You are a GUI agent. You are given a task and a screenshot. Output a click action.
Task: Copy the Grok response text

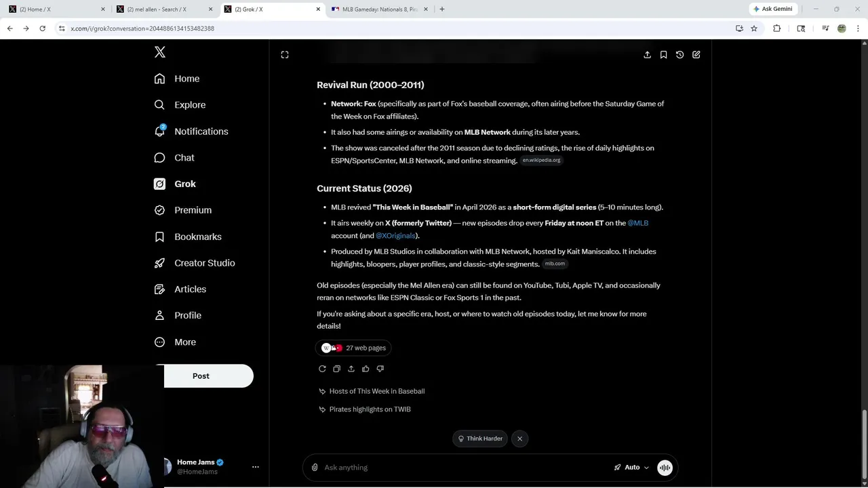point(336,369)
